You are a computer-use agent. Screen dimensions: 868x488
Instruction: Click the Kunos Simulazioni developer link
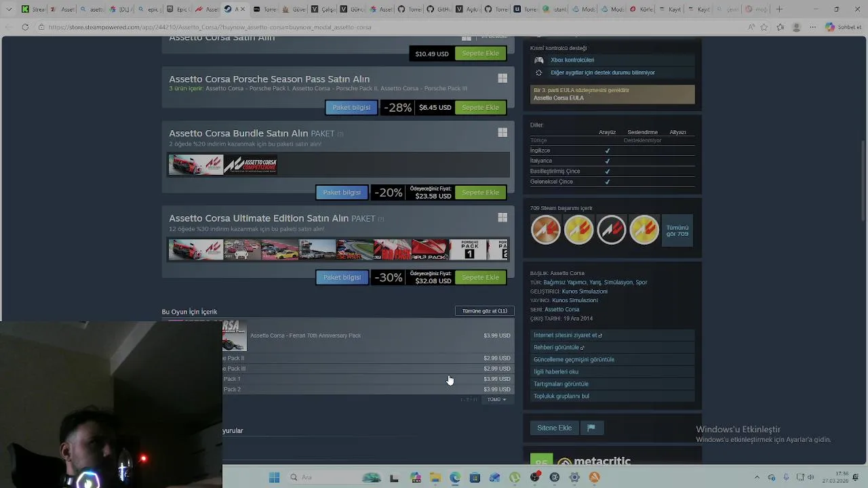[585, 291]
